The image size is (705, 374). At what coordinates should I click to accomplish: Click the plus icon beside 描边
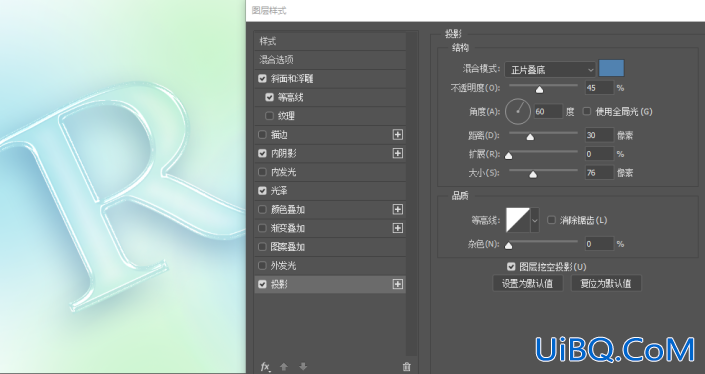(x=397, y=134)
